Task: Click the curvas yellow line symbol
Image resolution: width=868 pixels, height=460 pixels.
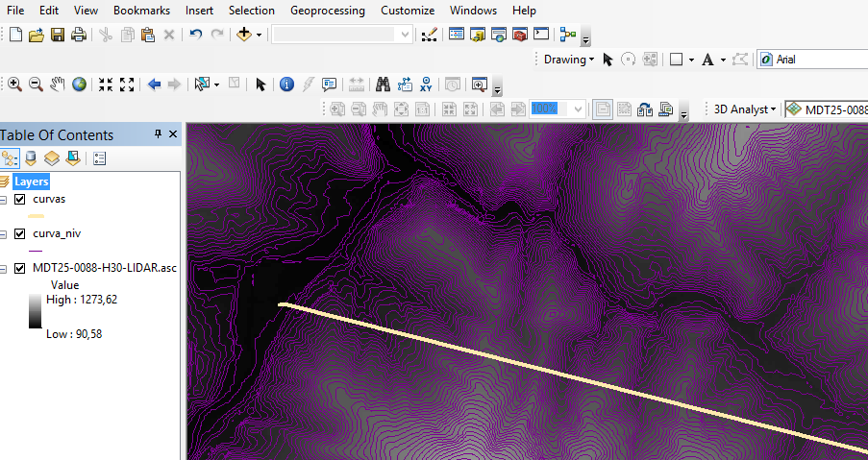Action: 37,216
